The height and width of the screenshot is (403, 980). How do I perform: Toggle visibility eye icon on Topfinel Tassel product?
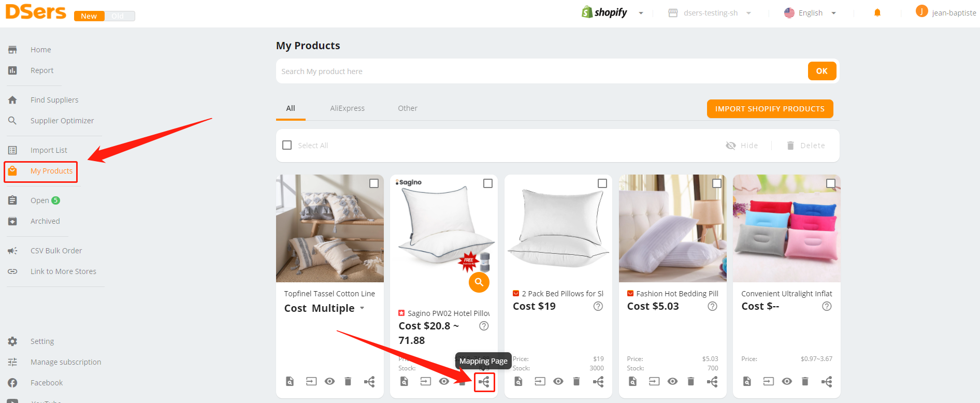point(329,382)
